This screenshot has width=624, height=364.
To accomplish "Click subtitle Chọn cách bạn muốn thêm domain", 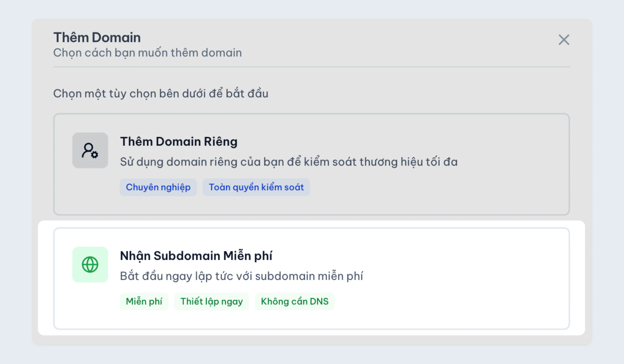I will click(148, 53).
